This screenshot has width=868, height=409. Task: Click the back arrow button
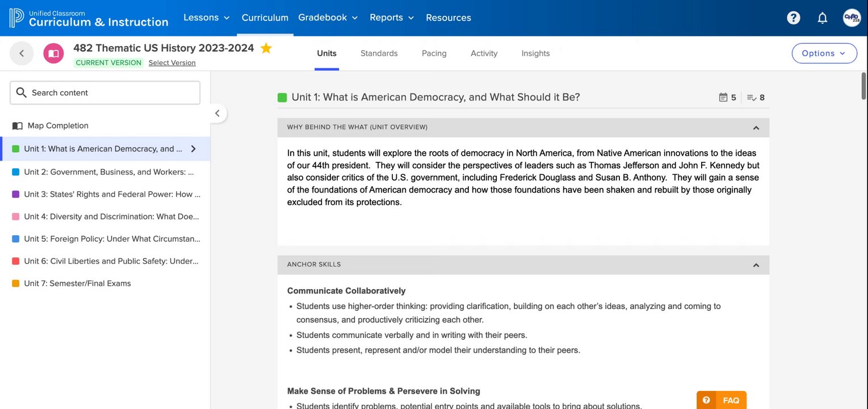[x=22, y=53]
